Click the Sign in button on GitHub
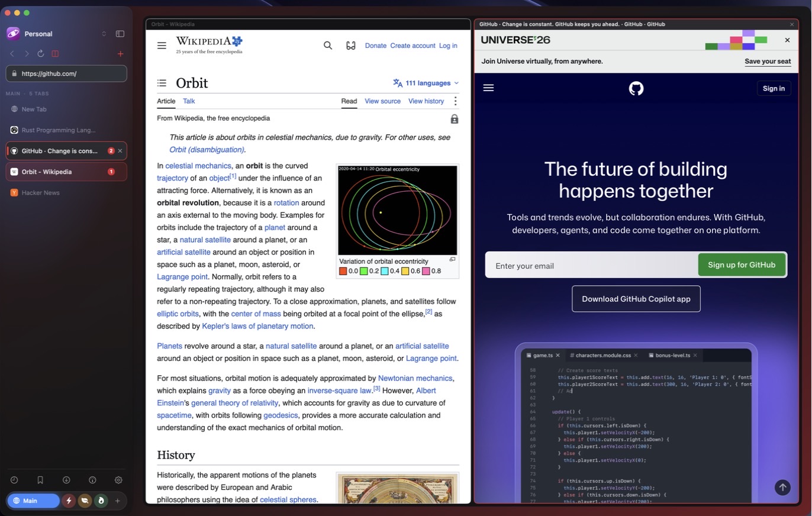 (x=774, y=88)
